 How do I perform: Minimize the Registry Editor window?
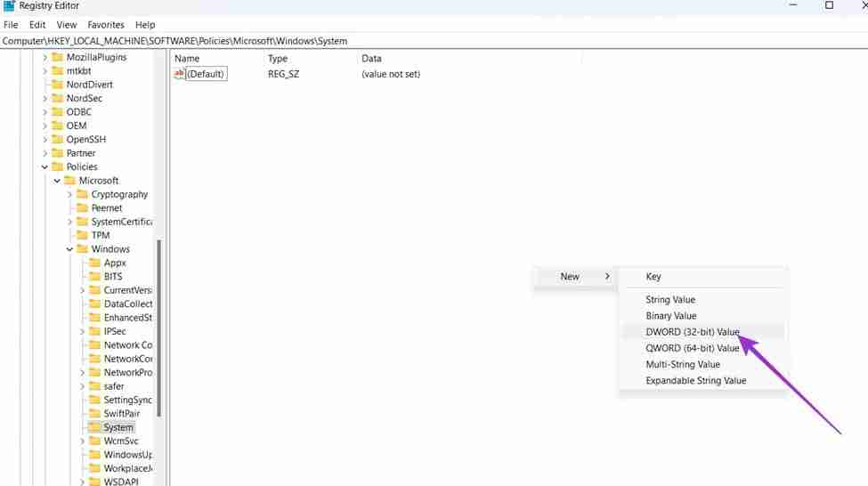coord(792,5)
